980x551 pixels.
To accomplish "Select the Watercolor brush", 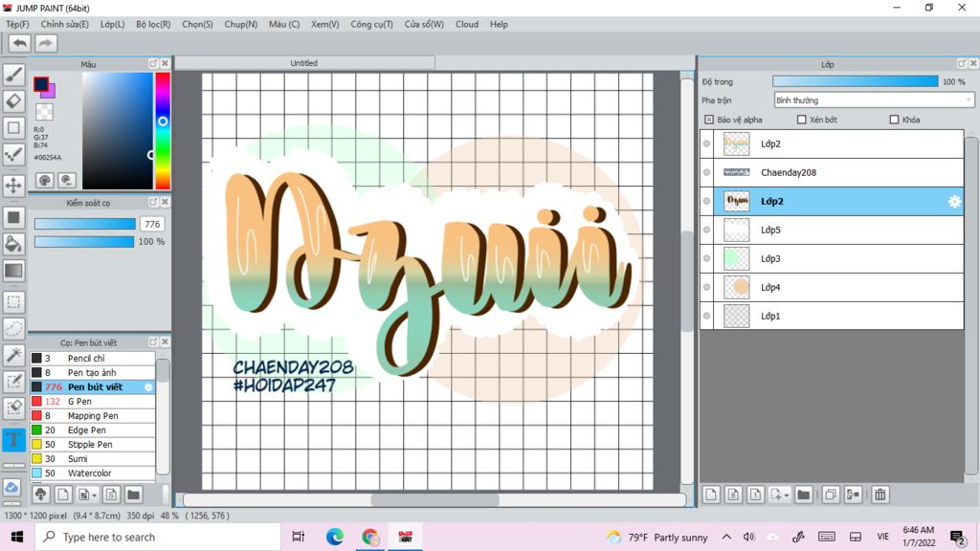I will point(93,474).
